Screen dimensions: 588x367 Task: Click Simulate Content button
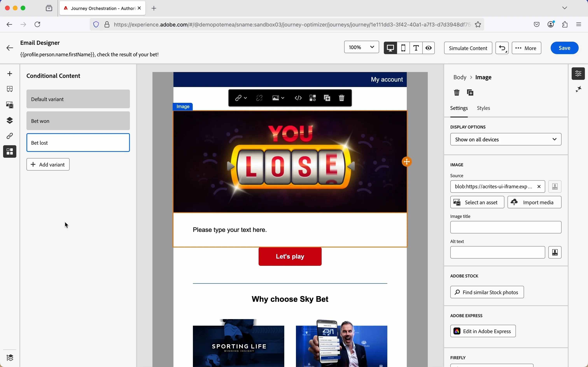coord(468,48)
